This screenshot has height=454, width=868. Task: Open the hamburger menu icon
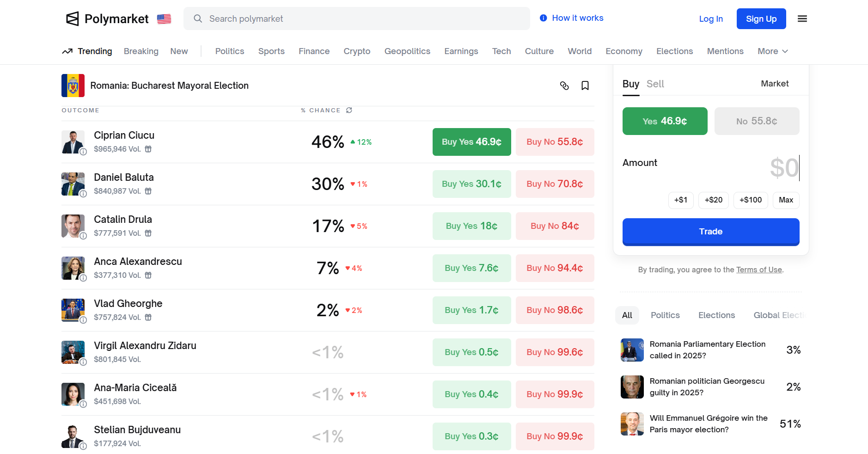point(802,18)
